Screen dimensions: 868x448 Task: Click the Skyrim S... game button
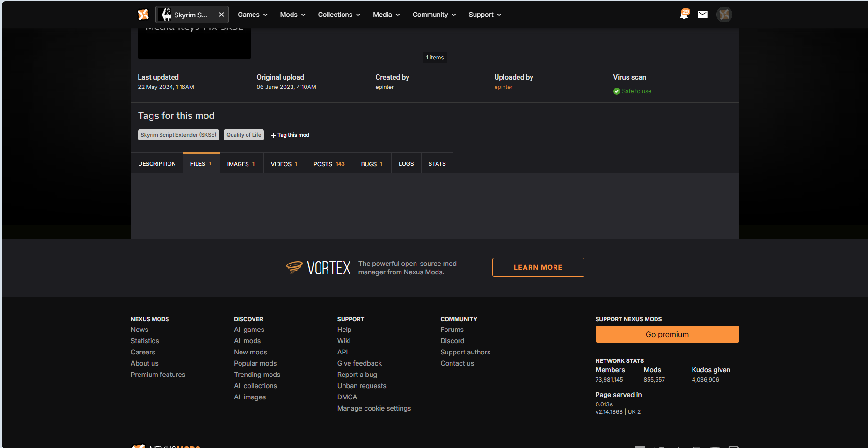point(185,15)
